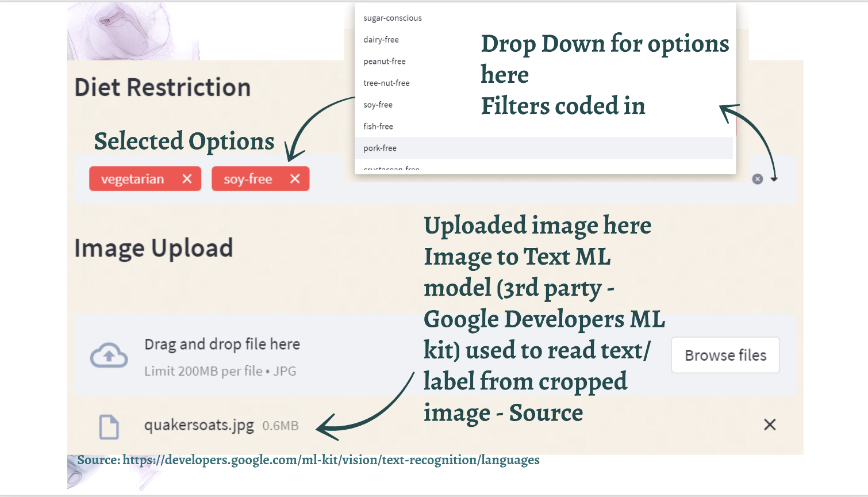The width and height of the screenshot is (868, 497).
Task: Delete the uploaded quakersoats.jpg file
Action: point(770,425)
